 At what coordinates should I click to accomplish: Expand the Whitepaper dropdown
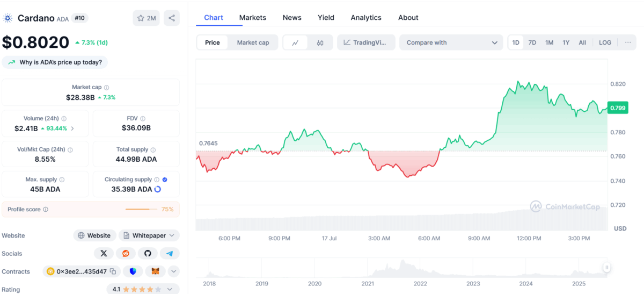(x=149, y=235)
